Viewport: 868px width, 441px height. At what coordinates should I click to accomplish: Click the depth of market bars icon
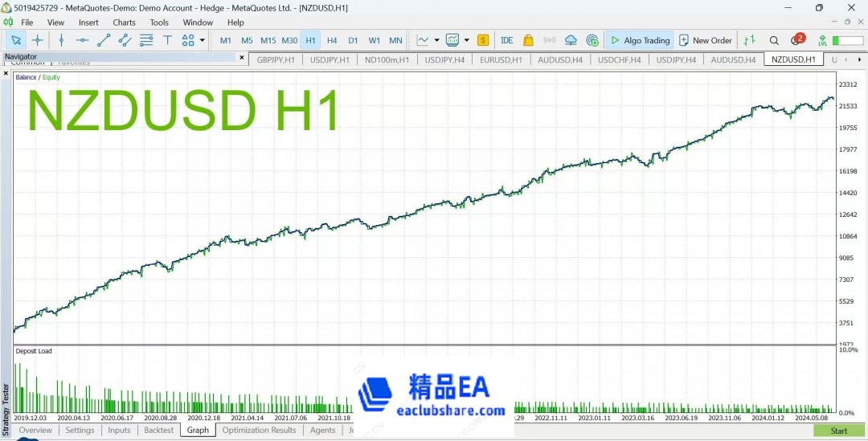pyautogui.click(x=750, y=40)
